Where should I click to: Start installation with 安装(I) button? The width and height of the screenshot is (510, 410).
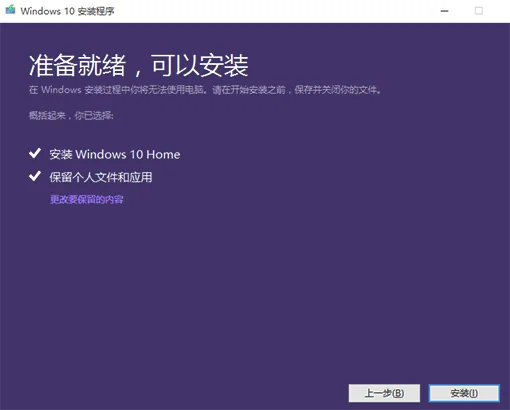464,393
